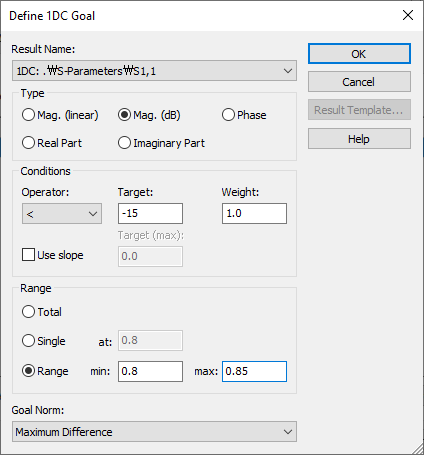Click into the Target field showing -15
The height and width of the screenshot is (455, 424).
click(x=150, y=213)
